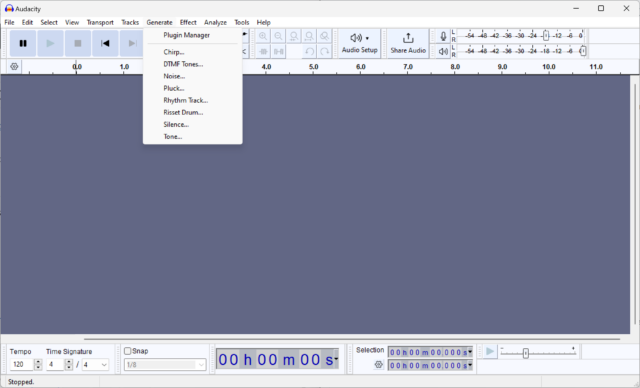Open the Effect menu

coord(188,22)
